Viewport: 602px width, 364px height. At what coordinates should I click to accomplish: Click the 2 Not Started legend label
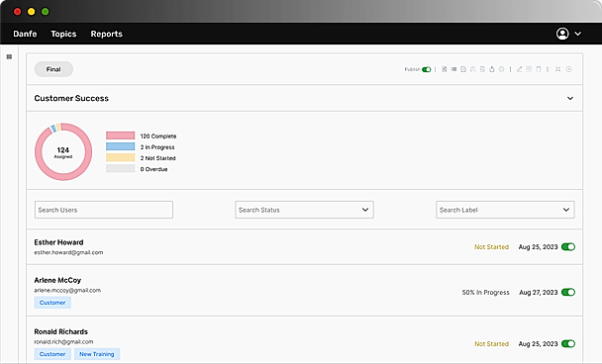(157, 158)
